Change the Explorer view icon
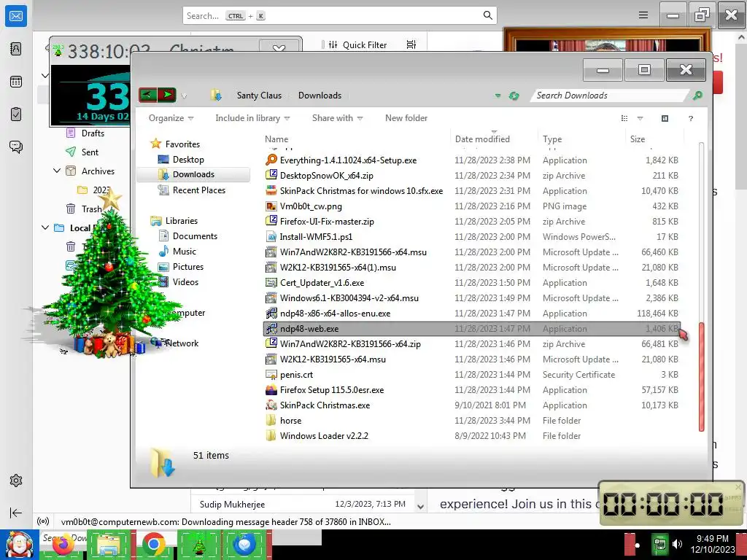 coord(624,118)
